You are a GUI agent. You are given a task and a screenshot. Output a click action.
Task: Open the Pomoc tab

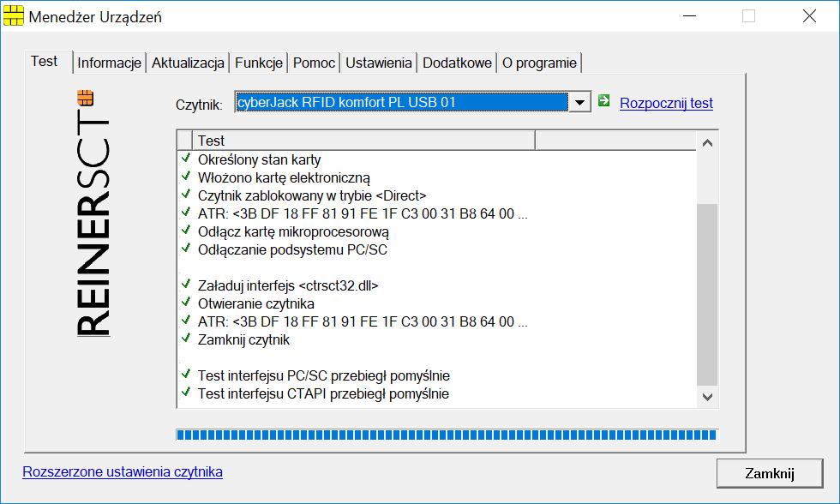coord(314,63)
